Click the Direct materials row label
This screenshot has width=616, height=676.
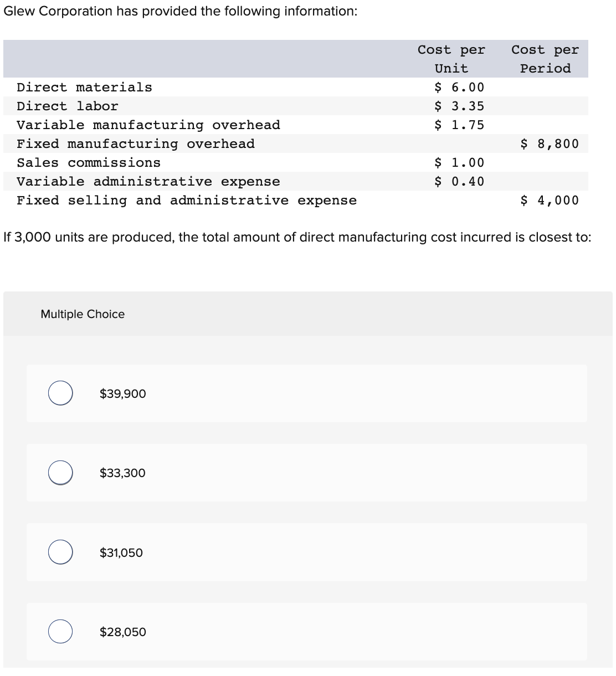point(84,88)
